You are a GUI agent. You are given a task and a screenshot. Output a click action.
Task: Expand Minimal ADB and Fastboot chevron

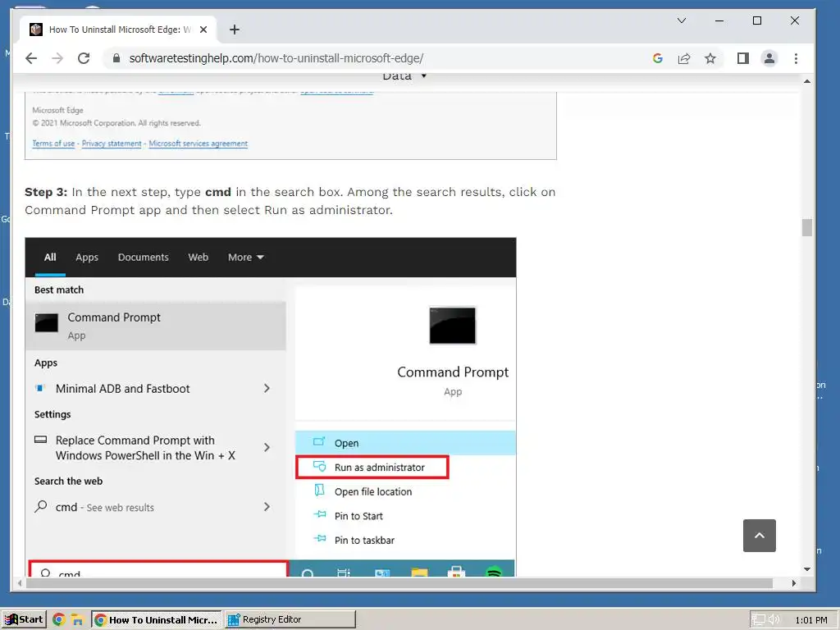[x=267, y=388]
